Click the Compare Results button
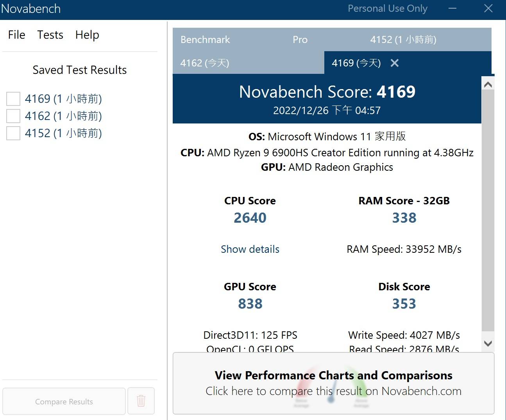 point(64,401)
